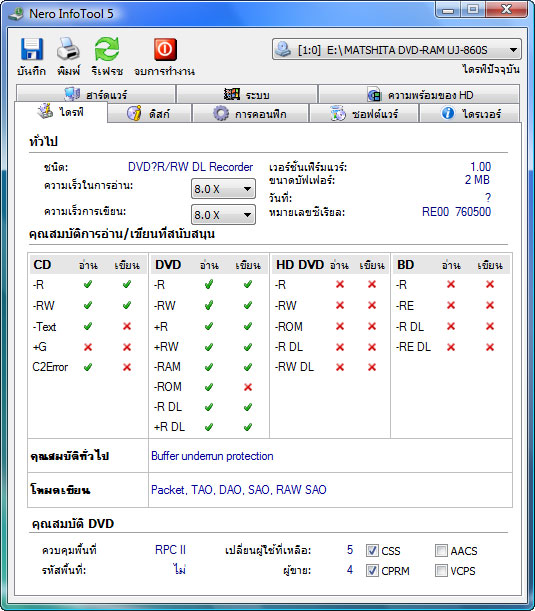Click the buffer size value 2 MB
The image size is (535, 611).
(x=477, y=180)
